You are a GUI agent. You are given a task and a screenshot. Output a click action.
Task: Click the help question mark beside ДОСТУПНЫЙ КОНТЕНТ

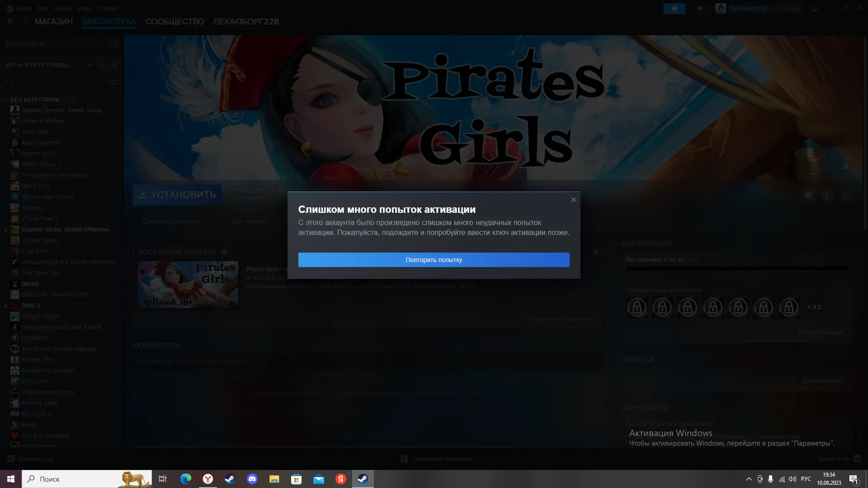(224, 252)
